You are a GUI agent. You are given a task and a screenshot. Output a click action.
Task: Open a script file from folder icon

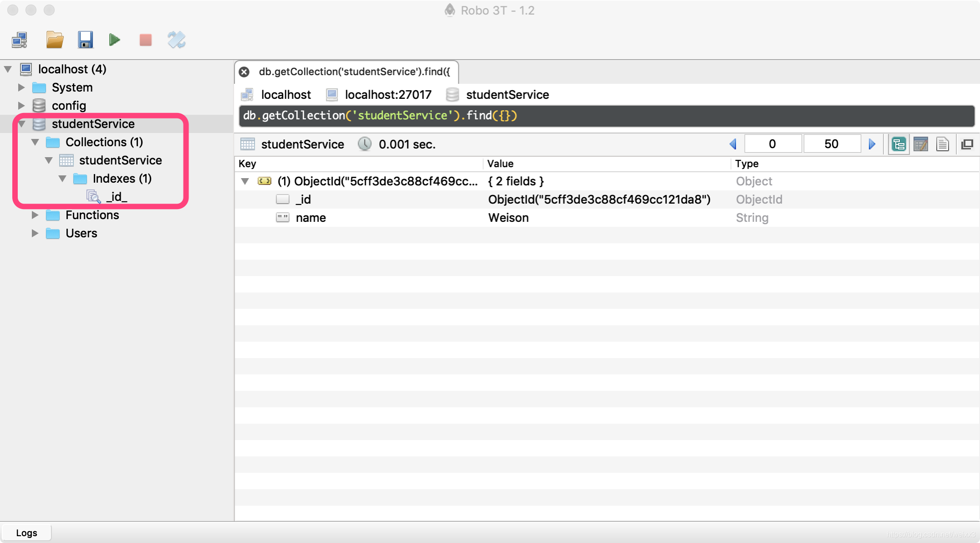coord(55,40)
